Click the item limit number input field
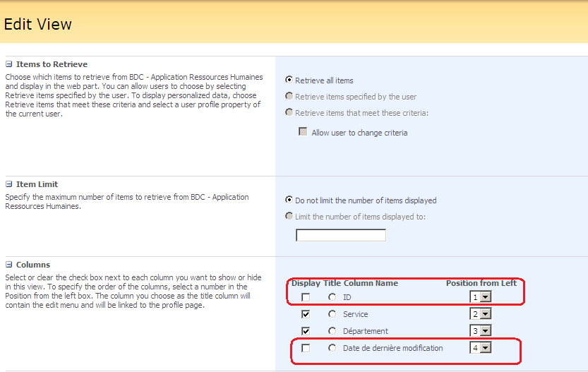The width and height of the screenshot is (588, 372). tap(341, 235)
